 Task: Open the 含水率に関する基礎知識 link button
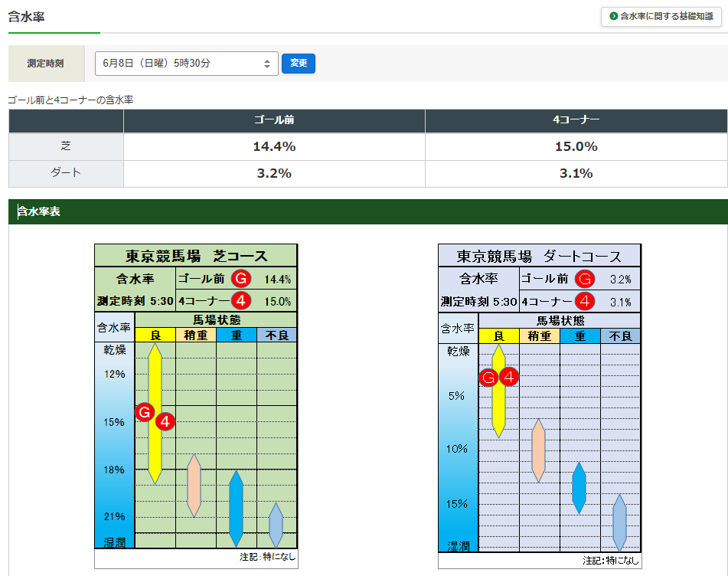coord(661,16)
